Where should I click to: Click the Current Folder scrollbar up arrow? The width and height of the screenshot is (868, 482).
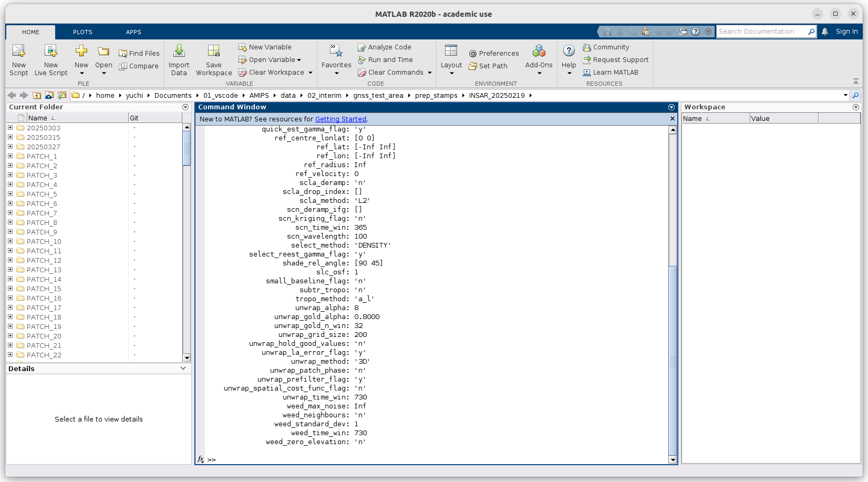(187, 127)
